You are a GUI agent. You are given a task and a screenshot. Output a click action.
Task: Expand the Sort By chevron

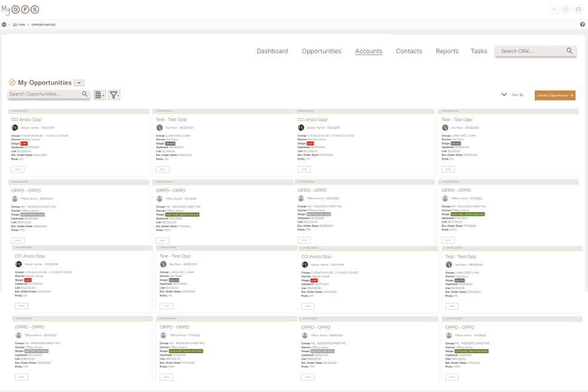[504, 95]
